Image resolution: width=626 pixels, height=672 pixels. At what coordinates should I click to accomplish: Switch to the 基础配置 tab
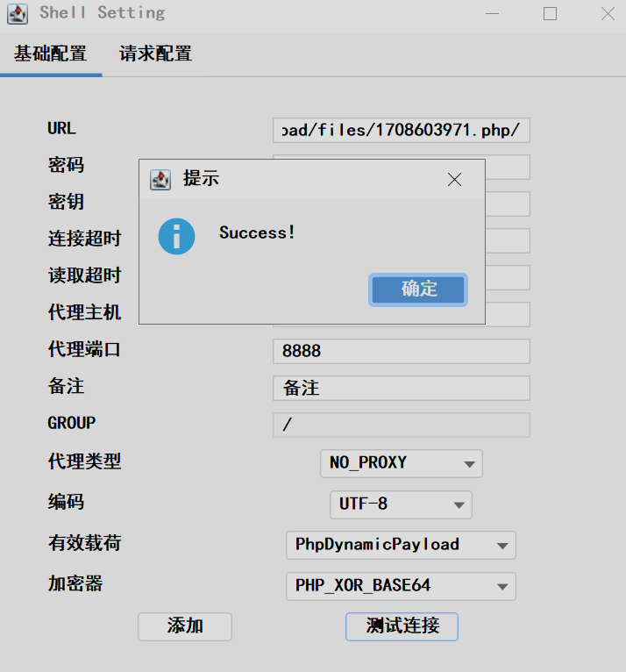[51, 54]
